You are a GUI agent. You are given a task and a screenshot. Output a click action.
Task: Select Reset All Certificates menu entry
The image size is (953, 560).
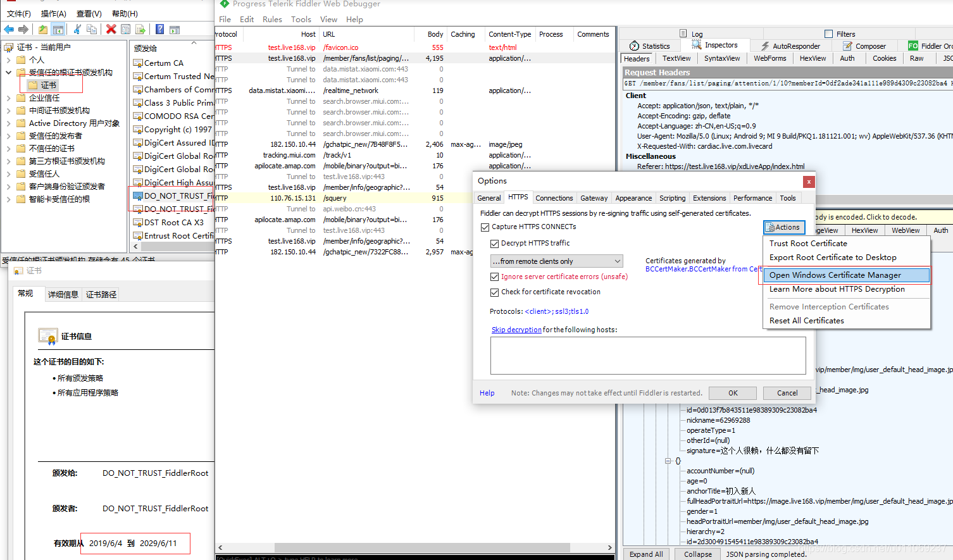click(x=807, y=321)
